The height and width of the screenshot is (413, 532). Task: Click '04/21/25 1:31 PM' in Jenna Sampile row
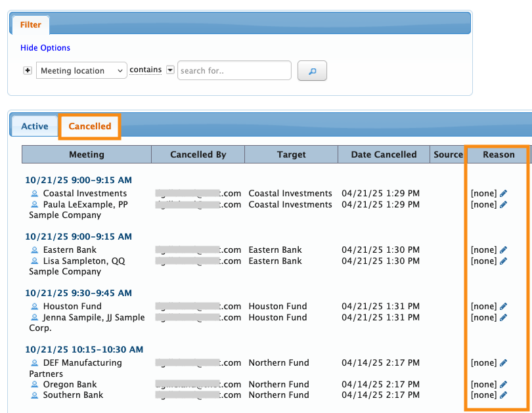tap(381, 317)
